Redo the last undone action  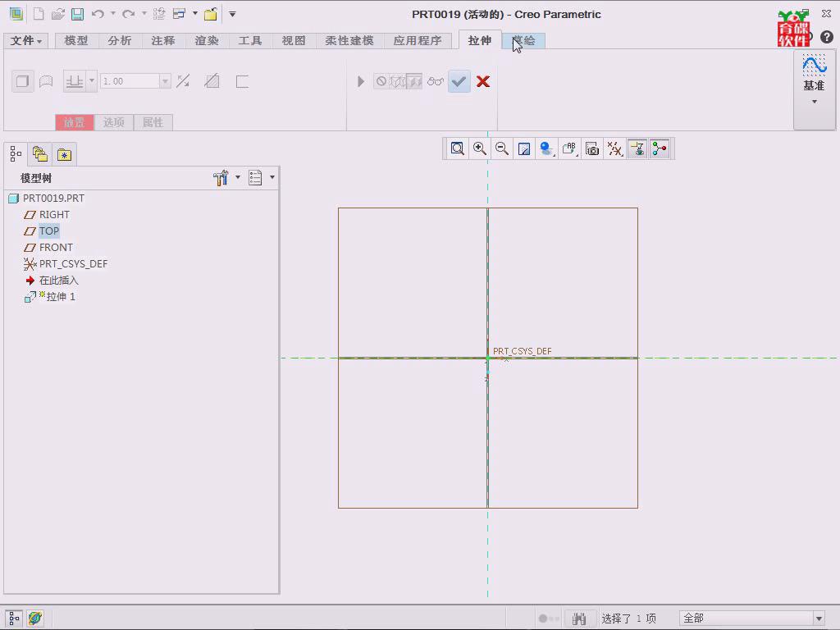[129, 14]
